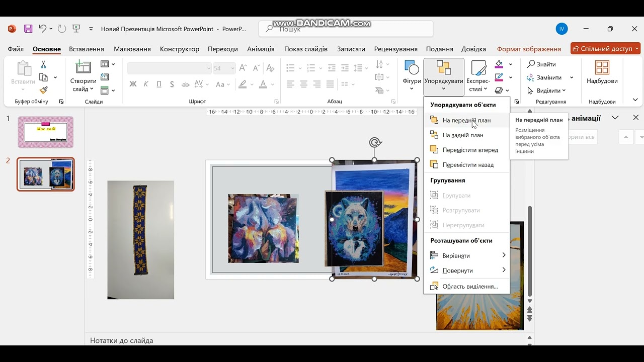Choose Перемістити назад menu entry

pos(466,164)
